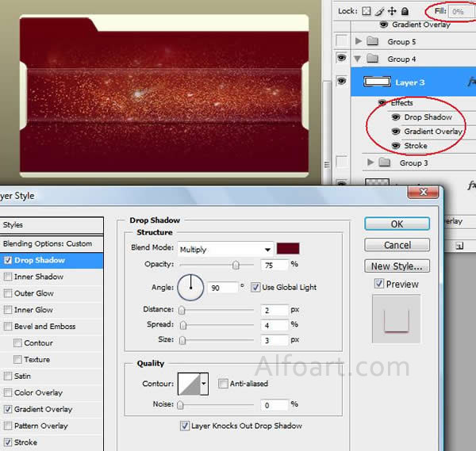This screenshot has height=451, width=476.
Task: Select Pattern Overlay in the styles list
Action: pos(41,426)
